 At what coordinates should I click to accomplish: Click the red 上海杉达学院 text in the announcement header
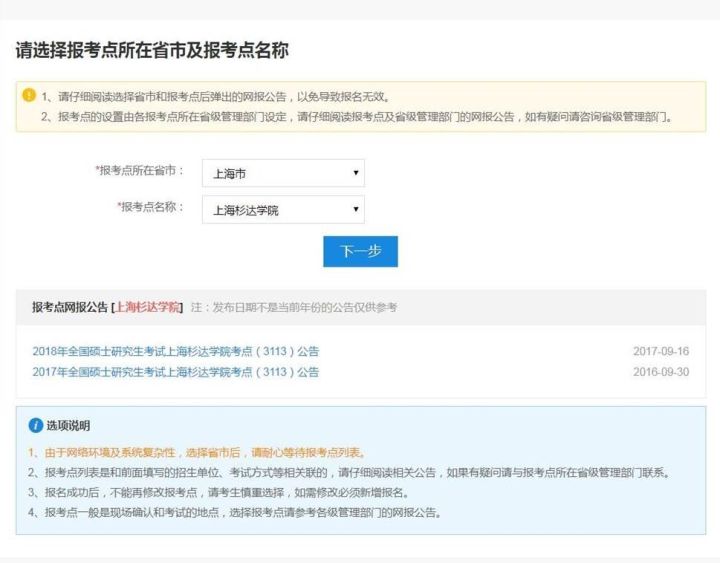(148, 307)
